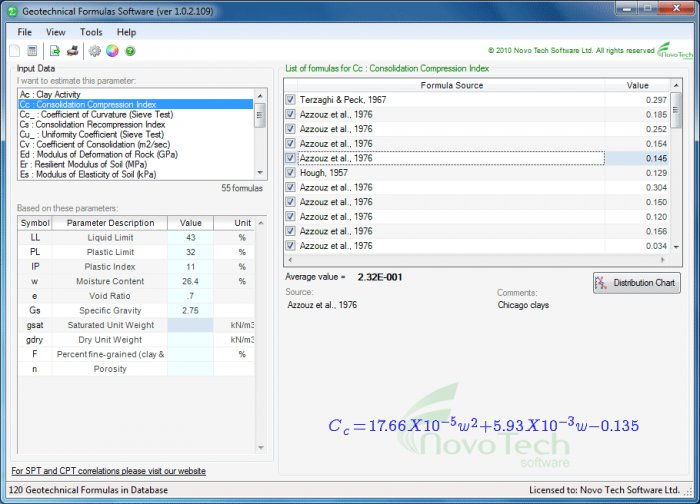Click the color wheel icon
Viewport: 700px width, 504px height.
(x=112, y=51)
